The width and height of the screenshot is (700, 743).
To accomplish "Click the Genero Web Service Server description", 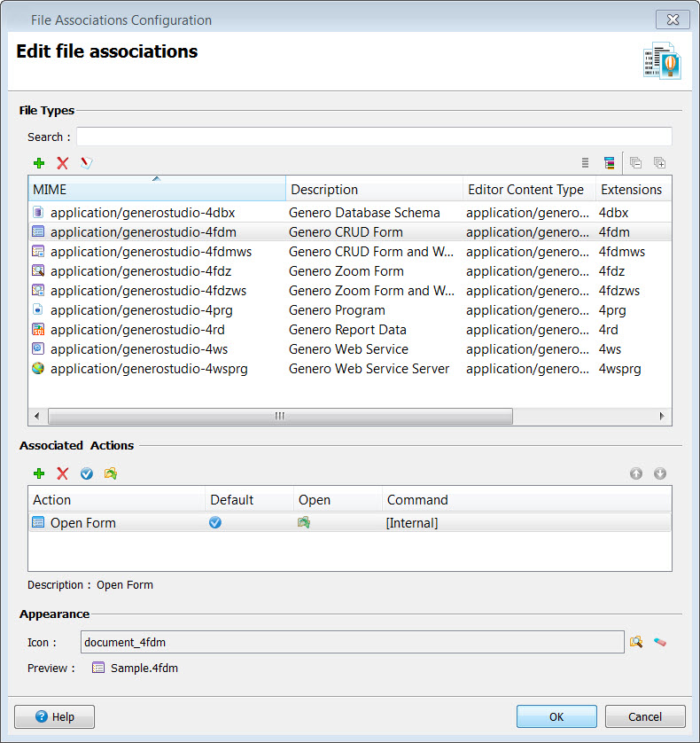I will (x=369, y=368).
